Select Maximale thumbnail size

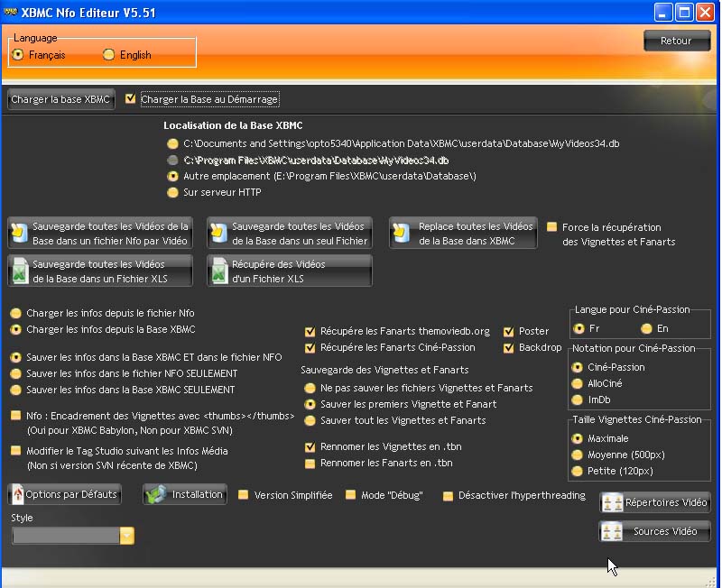[577, 438]
